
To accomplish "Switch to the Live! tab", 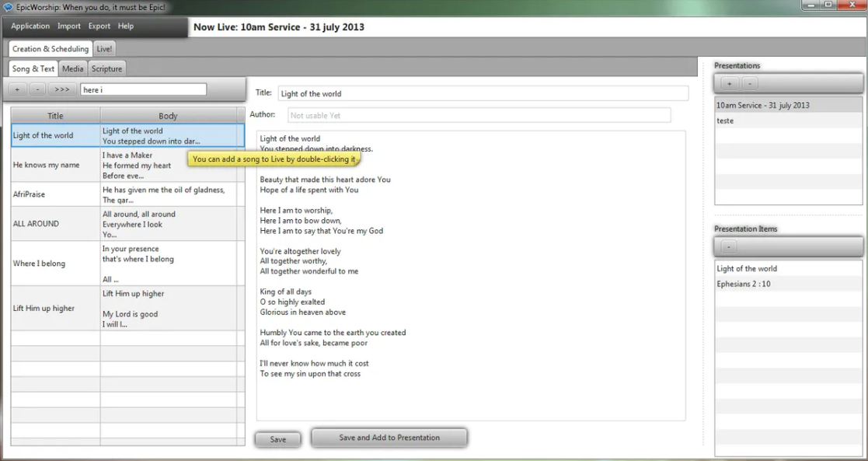I will click(x=104, y=49).
